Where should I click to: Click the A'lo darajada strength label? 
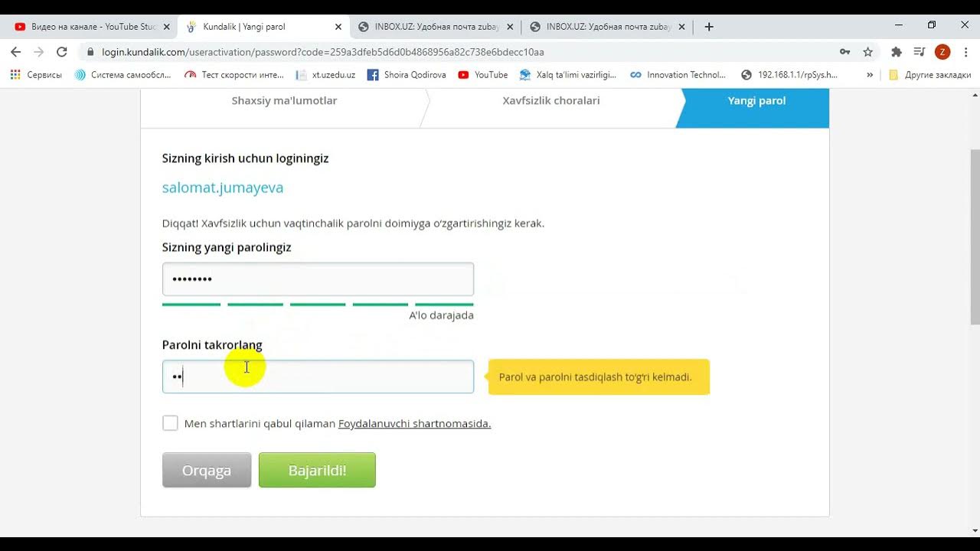click(x=441, y=315)
